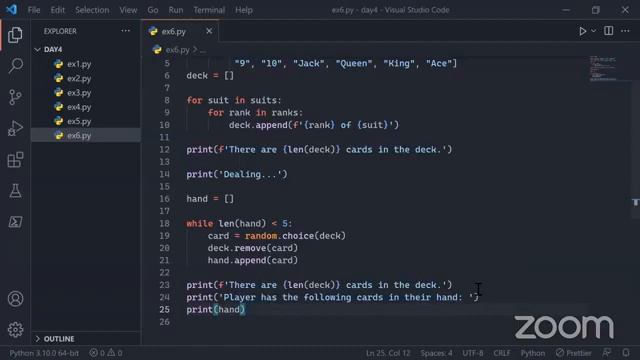Click Ln 25, Col 12 indicator
The width and height of the screenshot is (640, 360).
(388, 353)
